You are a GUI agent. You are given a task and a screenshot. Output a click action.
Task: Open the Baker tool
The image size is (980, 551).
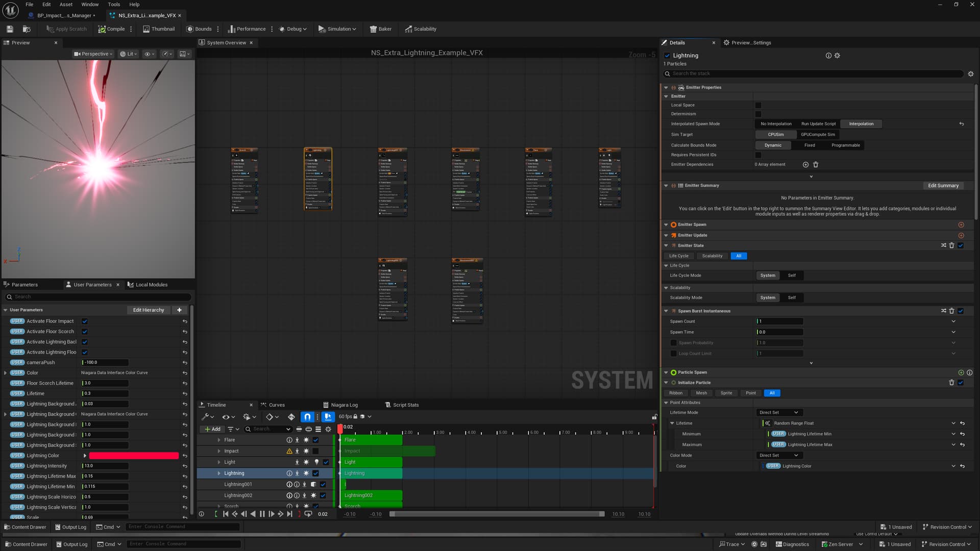click(380, 29)
